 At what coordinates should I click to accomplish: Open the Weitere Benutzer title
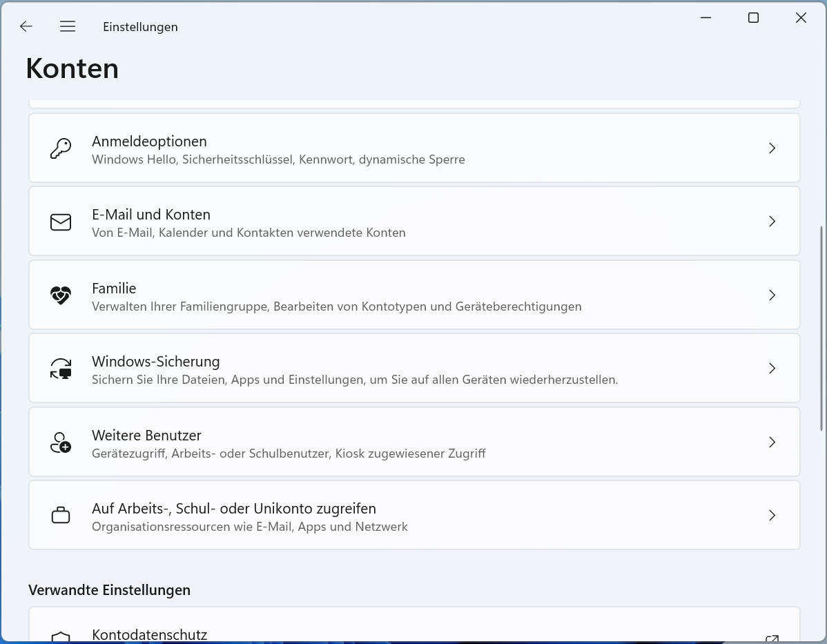point(146,436)
